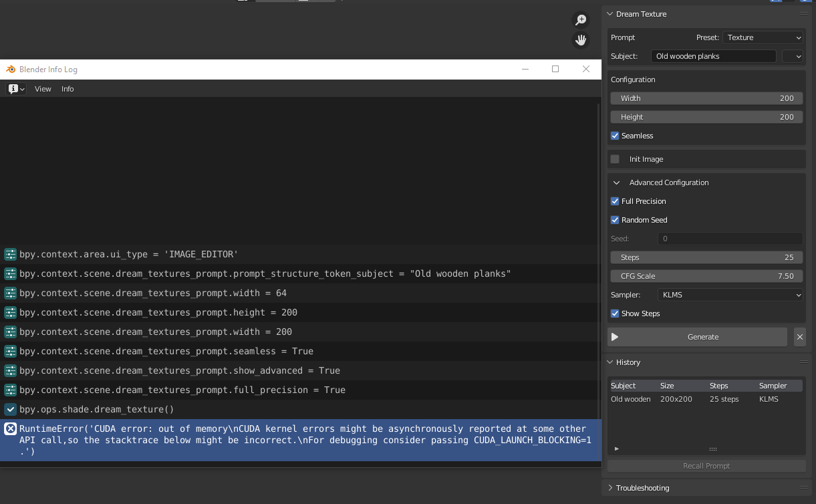Open the Info editor type selector
Screen dimensions: 816x504
pos(16,89)
